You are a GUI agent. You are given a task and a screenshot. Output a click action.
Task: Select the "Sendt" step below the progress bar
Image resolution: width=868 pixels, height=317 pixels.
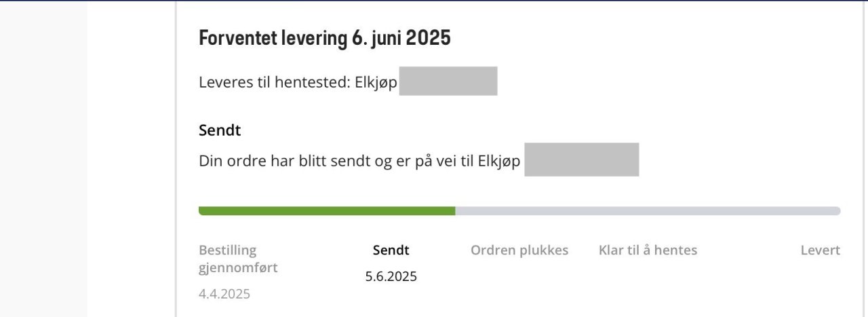tap(391, 250)
